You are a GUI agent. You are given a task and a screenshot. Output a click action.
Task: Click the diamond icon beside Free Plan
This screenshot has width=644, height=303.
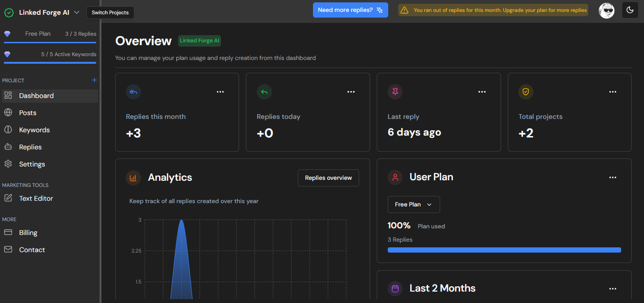click(x=7, y=34)
